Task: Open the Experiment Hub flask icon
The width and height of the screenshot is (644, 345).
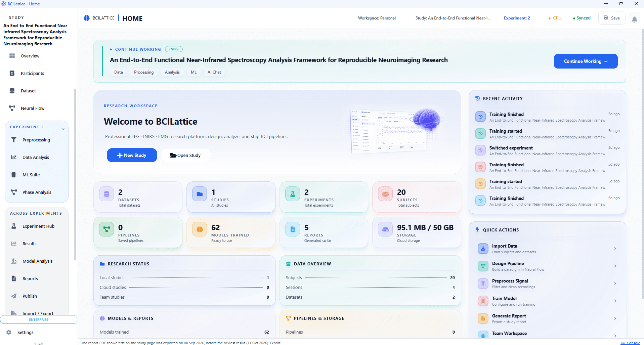Action: [x=14, y=226]
